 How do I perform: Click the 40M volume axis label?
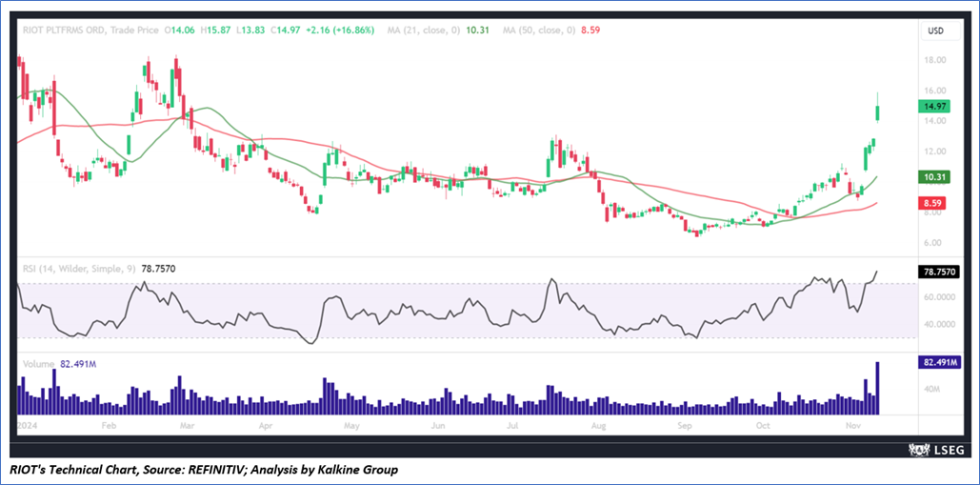[x=932, y=389]
